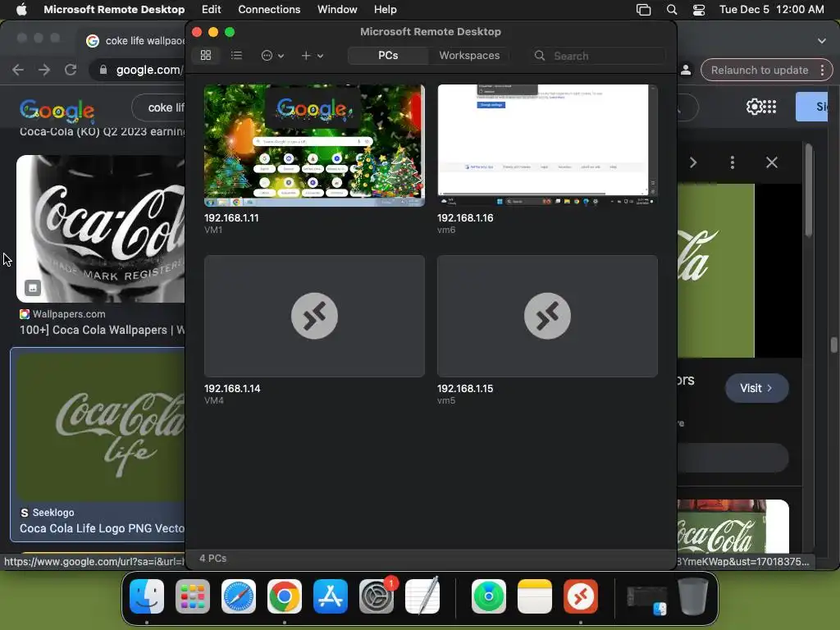Open the Apple menu
The width and height of the screenshot is (840, 630).
(21, 10)
